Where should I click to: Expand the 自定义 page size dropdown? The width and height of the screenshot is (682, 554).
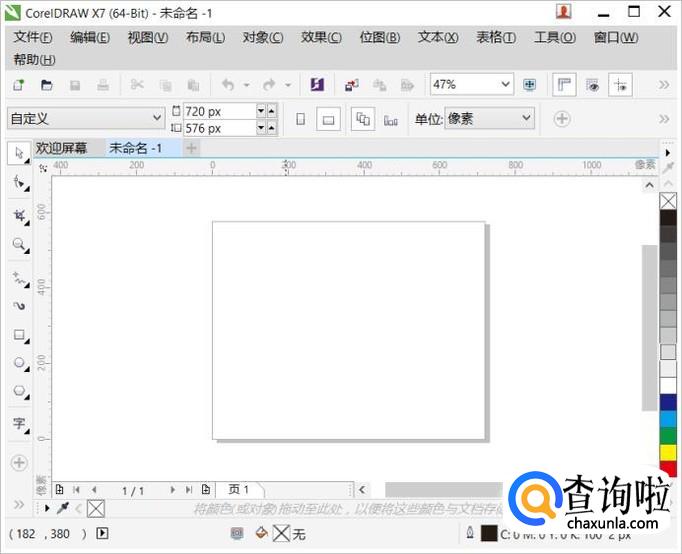point(155,119)
